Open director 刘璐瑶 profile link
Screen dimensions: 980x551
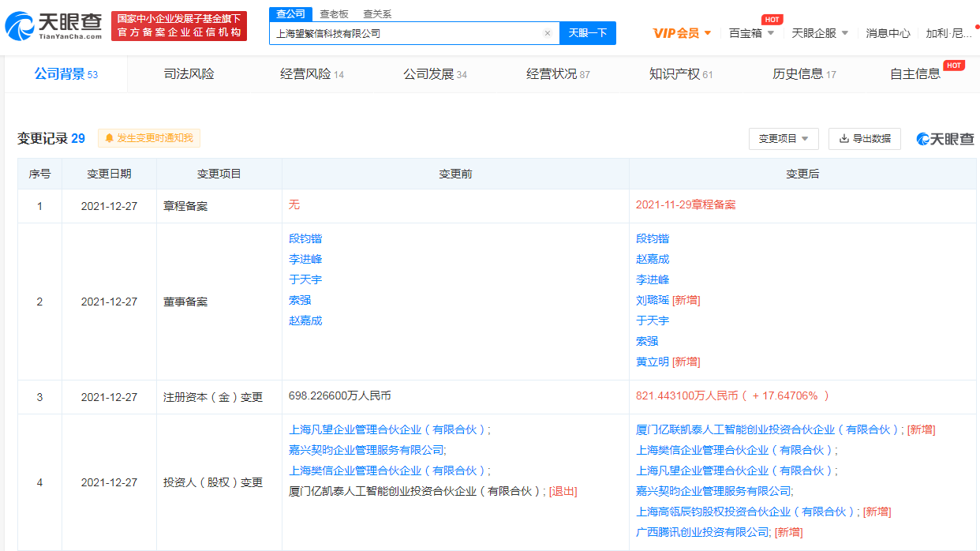coord(652,300)
